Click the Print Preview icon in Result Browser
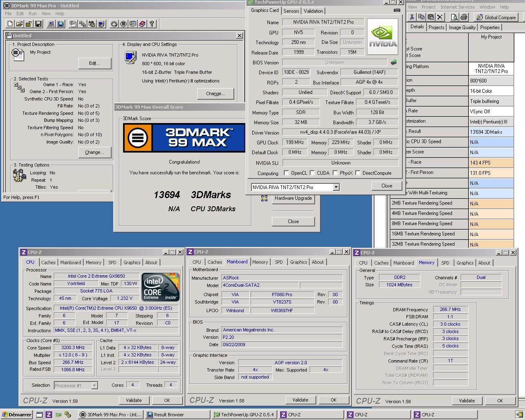Viewport: 525px width, 420px height. [454, 17]
